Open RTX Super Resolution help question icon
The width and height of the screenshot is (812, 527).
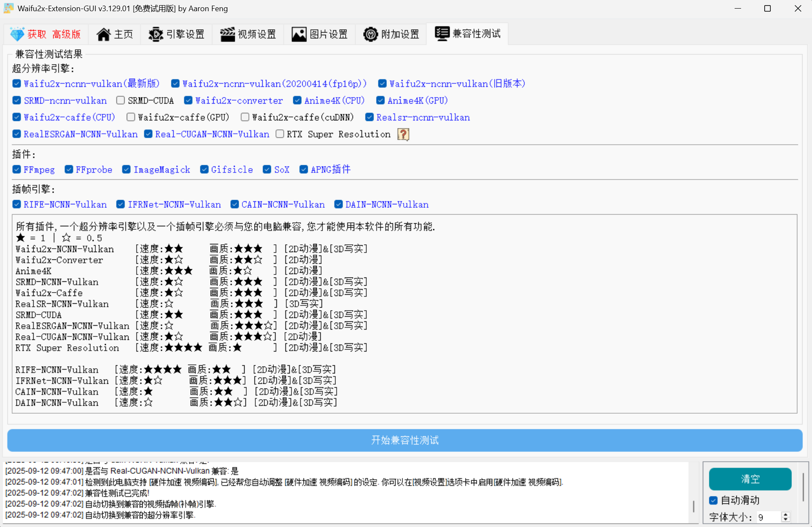coord(403,134)
